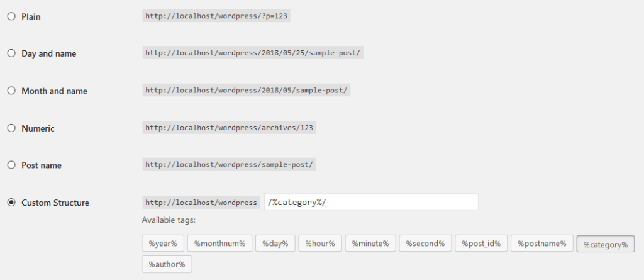Insert the %monthnum% tag
Screen dimensions: 644x280
(219, 244)
